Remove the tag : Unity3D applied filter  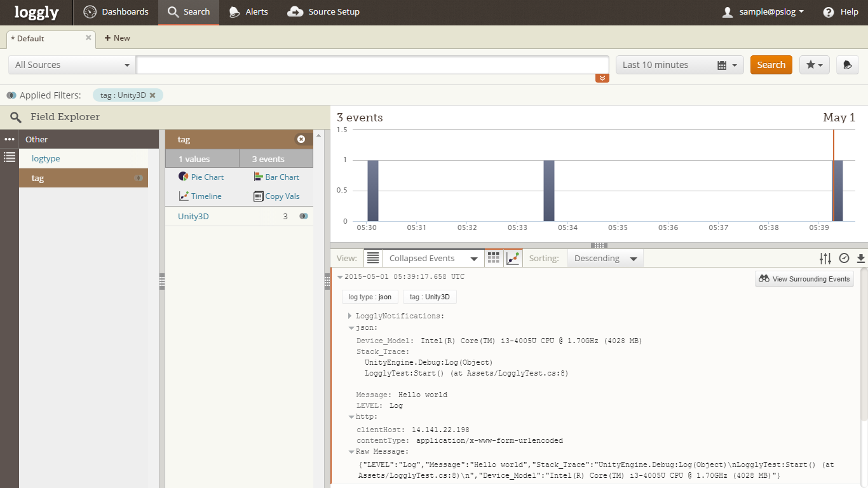tap(153, 95)
